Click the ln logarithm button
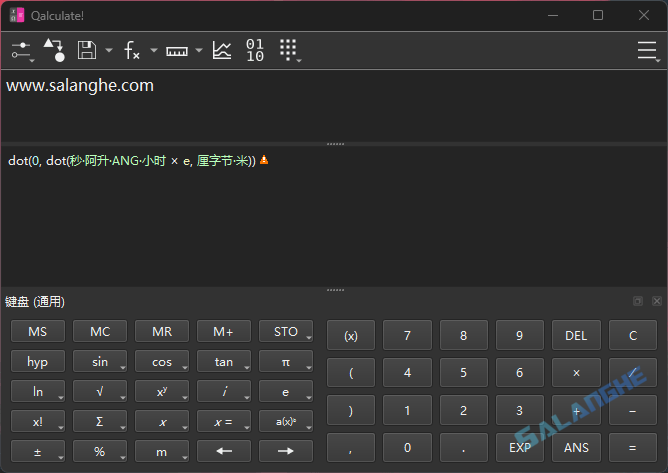This screenshot has width=668, height=473. [38, 391]
